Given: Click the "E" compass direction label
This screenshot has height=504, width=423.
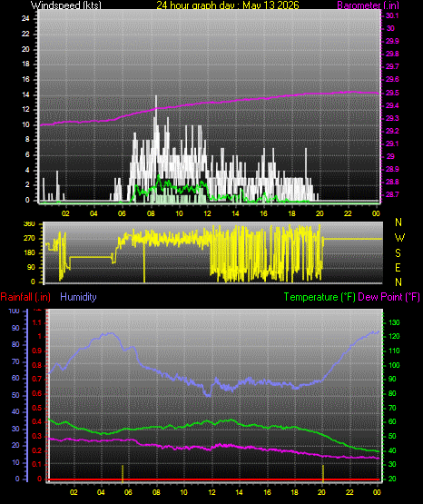Looking at the screenshot, I should point(398,267).
